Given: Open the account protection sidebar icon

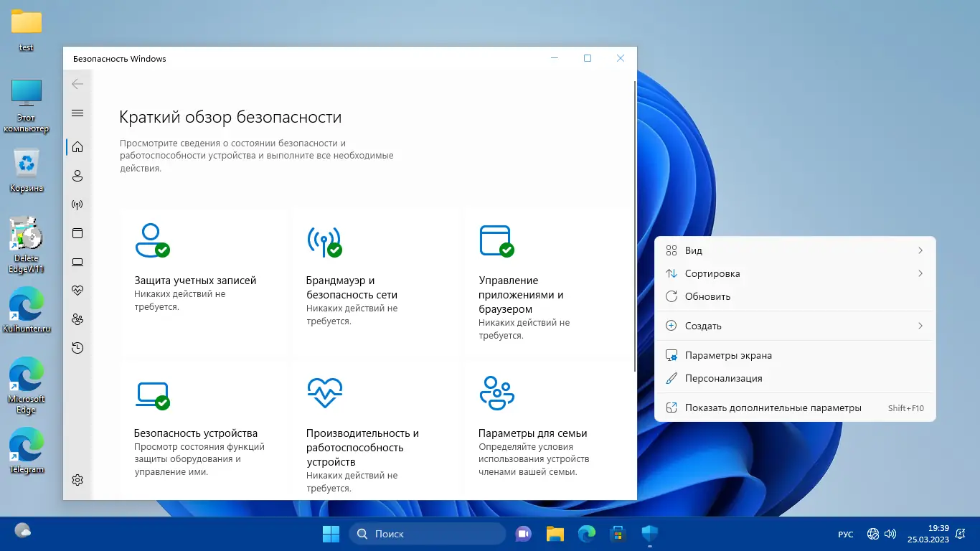Looking at the screenshot, I should (77, 176).
